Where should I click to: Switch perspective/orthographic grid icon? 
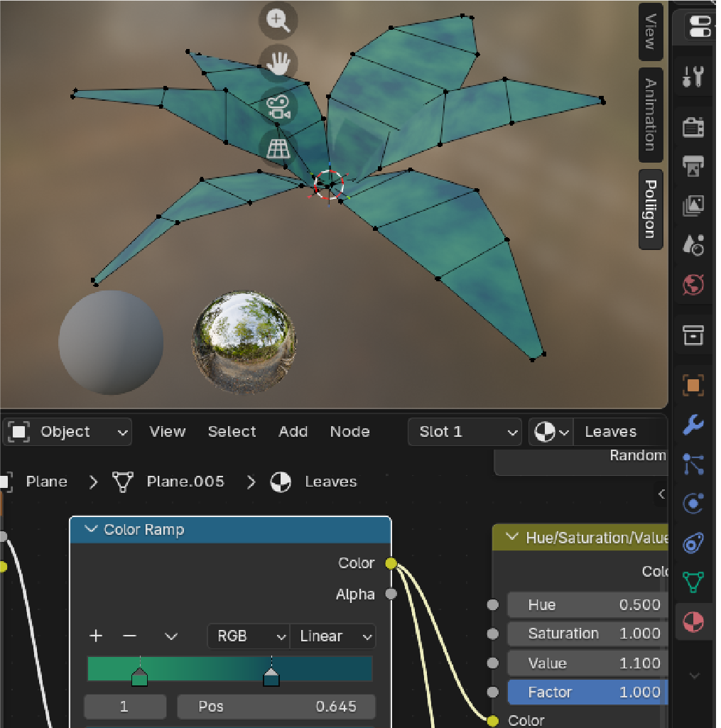click(278, 149)
